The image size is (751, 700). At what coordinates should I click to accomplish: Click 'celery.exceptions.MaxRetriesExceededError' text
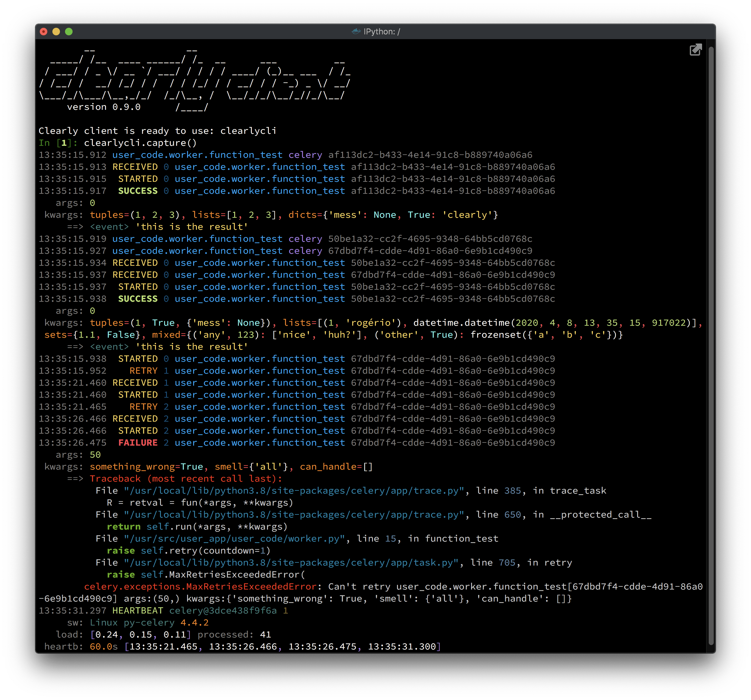click(200, 587)
